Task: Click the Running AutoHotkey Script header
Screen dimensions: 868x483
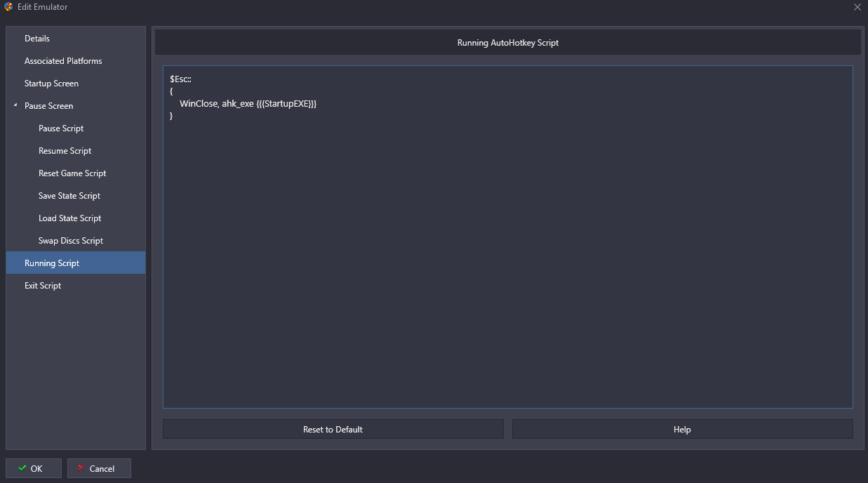Action: pyautogui.click(x=508, y=43)
